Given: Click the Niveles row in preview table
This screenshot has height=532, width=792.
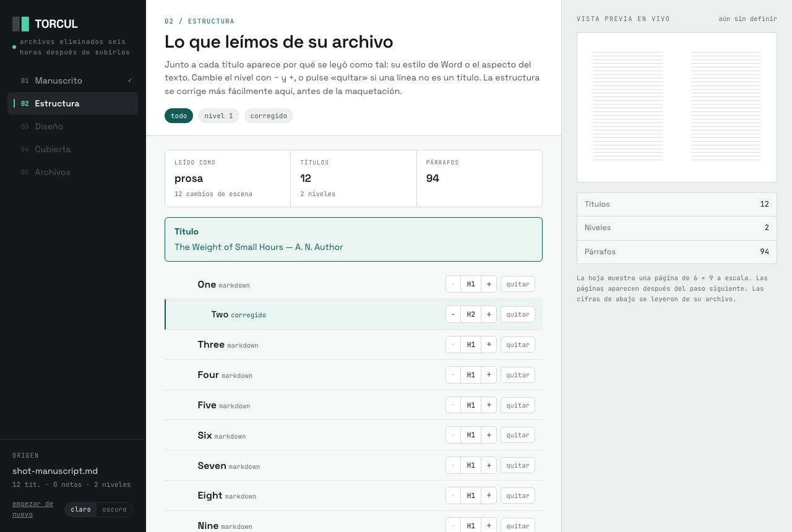Looking at the screenshot, I should coord(677,228).
